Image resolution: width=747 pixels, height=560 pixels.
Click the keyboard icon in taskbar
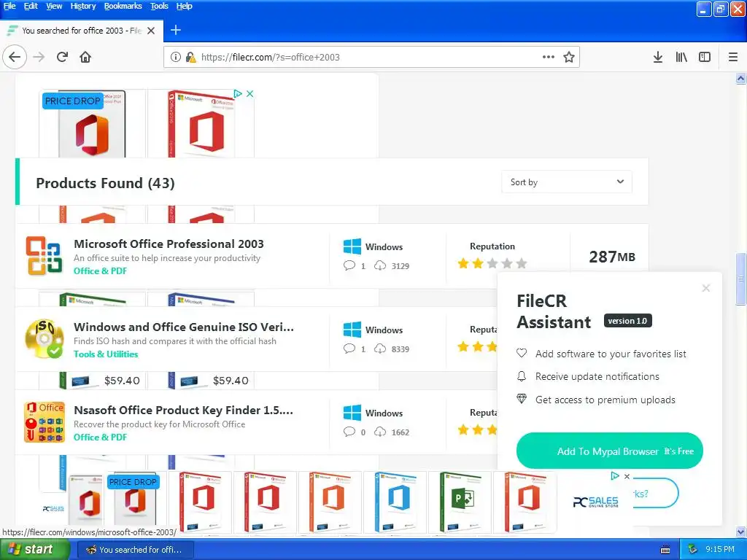click(665, 550)
